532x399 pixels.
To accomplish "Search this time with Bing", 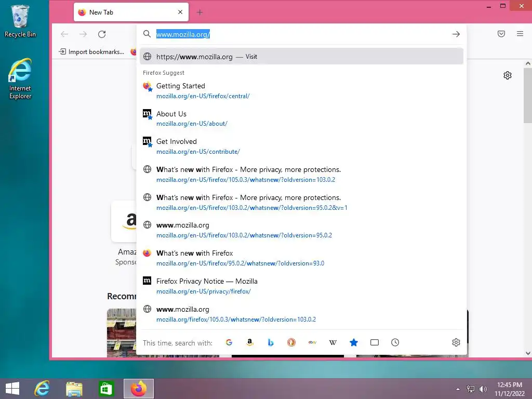I will coord(270,342).
